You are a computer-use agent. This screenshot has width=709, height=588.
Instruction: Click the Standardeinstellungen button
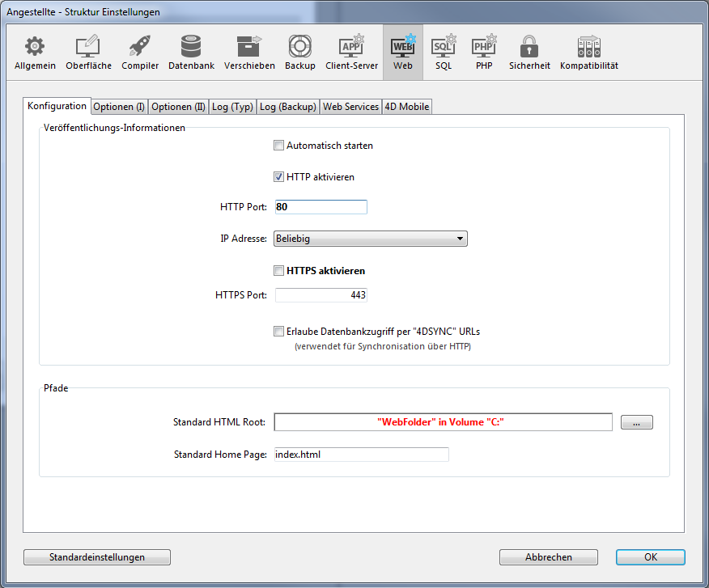pyautogui.click(x=97, y=557)
